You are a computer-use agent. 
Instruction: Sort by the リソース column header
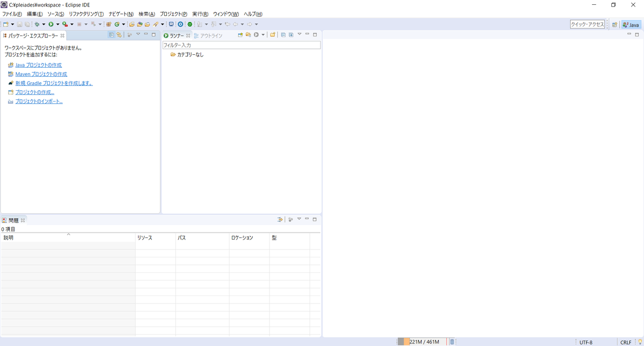pos(156,237)
